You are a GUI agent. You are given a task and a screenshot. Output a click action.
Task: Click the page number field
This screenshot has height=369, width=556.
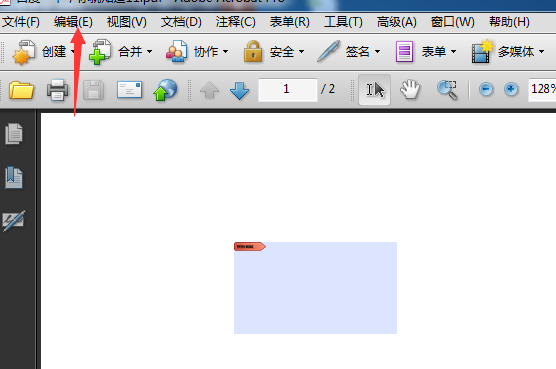288,90
